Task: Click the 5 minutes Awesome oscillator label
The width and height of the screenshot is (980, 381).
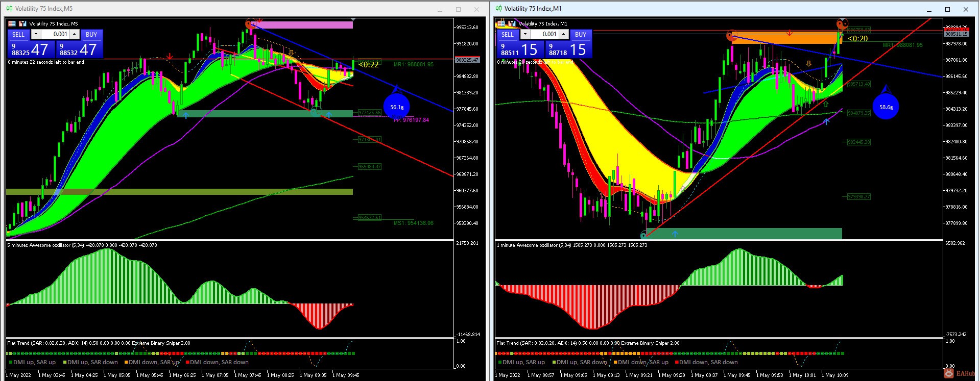Action: (82, 245)
